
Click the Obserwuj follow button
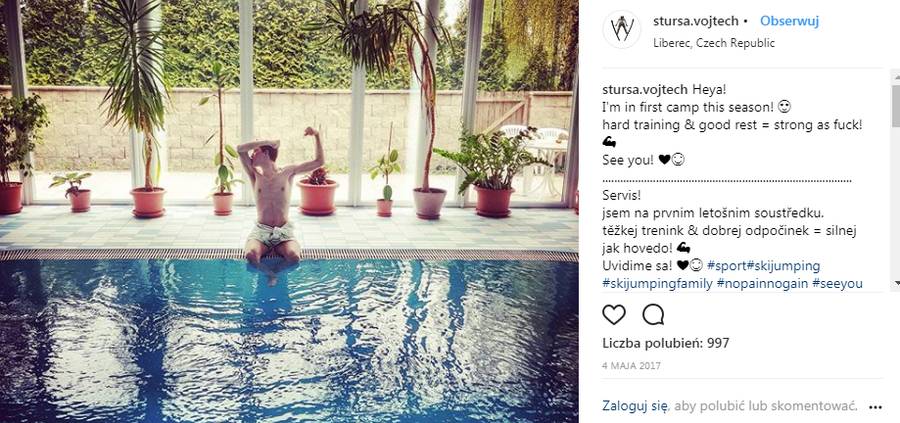(789, 21)
